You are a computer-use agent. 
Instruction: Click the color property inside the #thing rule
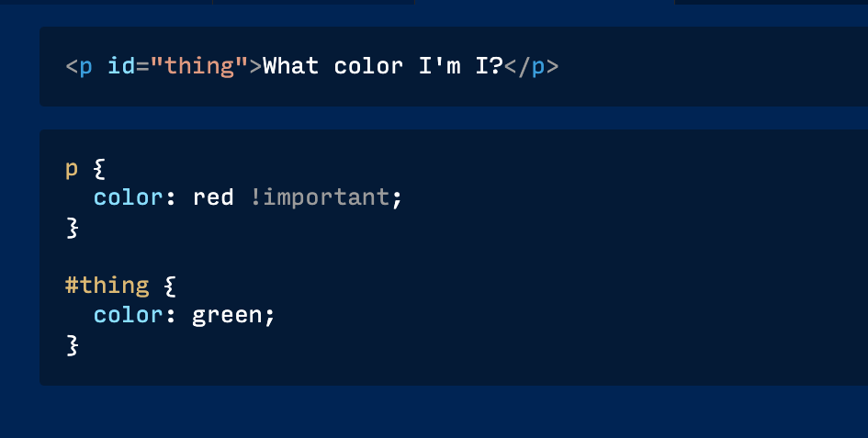[129, 315]
